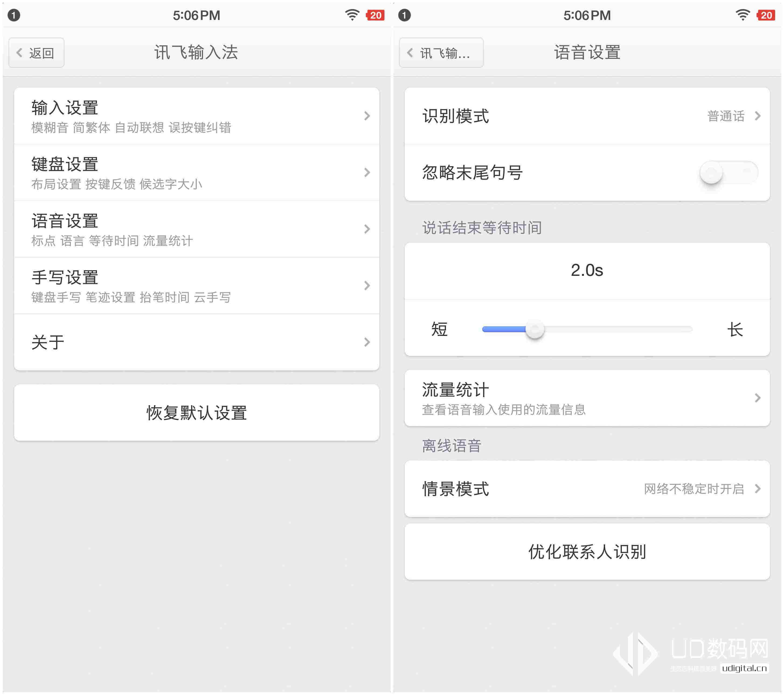This screenshot has width=784, height=695.
Task: Open 情景模式 option row
Action: tap(587, 489)
